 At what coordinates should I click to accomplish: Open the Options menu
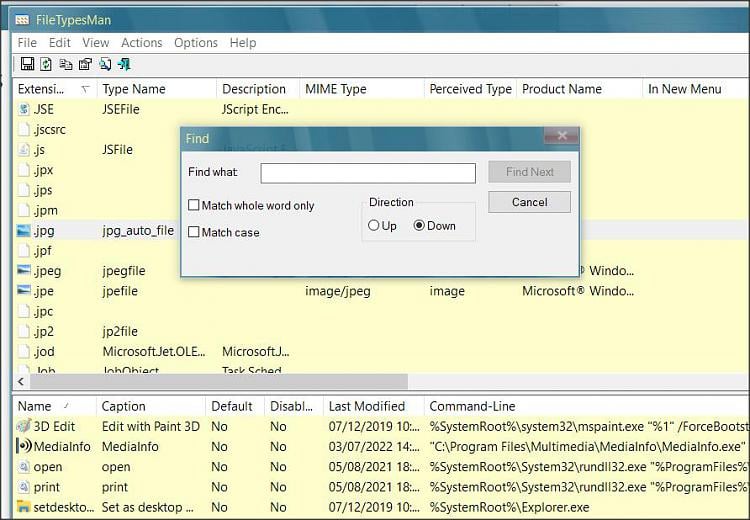click(195, 43)
